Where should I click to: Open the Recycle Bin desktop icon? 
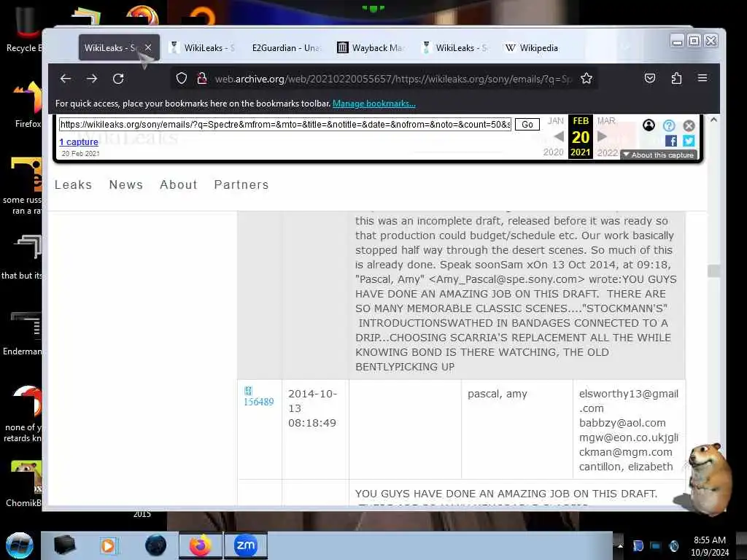click(x=25, y=29)
